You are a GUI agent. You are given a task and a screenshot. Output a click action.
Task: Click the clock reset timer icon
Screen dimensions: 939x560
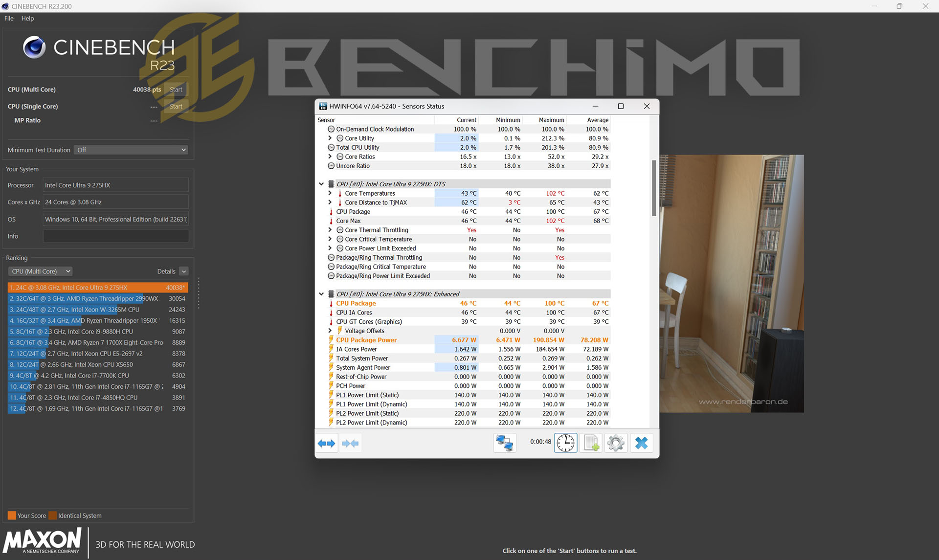[x=565, y=443]
